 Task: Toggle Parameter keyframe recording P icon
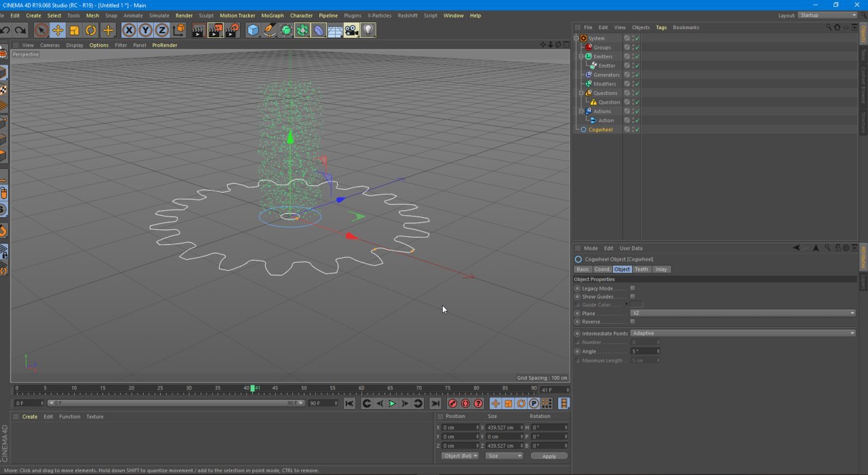534,403
